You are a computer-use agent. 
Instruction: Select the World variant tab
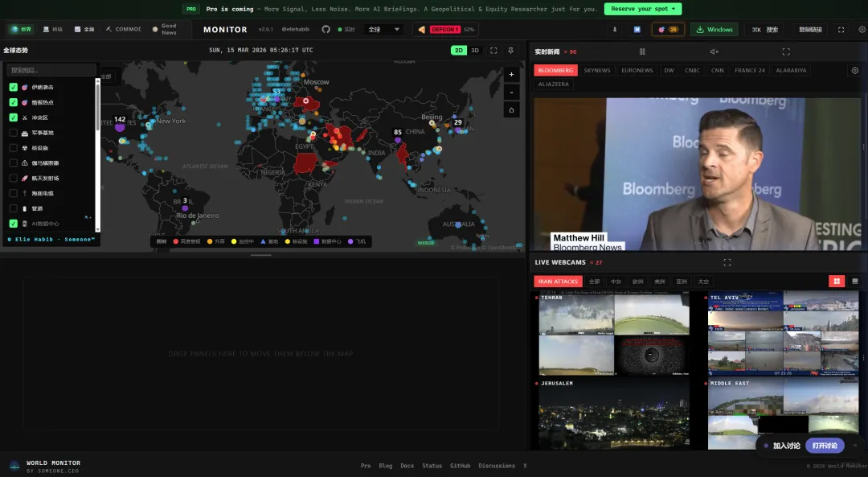21,30
